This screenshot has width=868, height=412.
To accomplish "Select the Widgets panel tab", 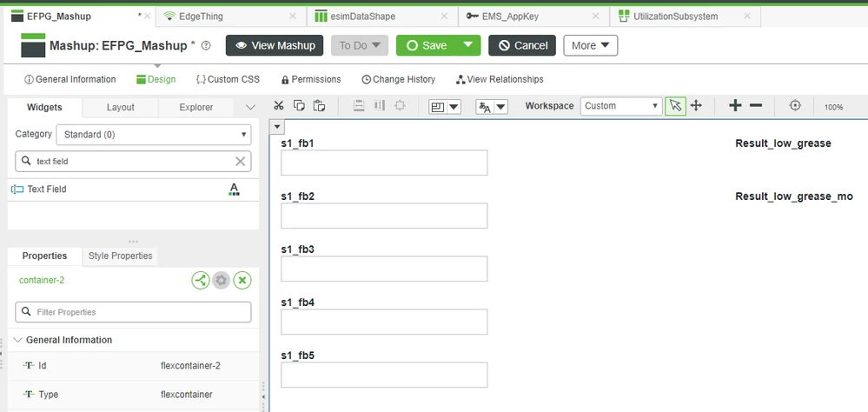I will 45,108.
